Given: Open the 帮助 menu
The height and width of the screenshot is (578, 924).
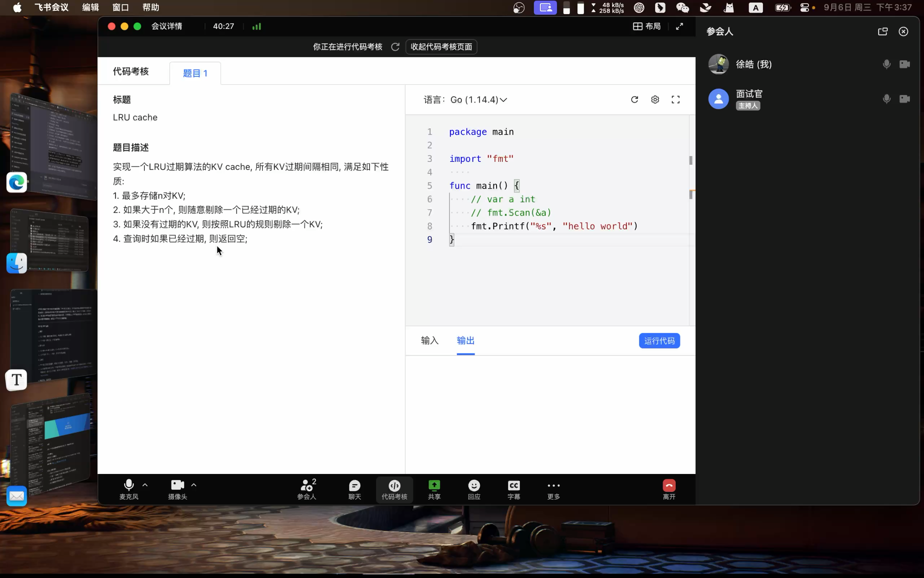Looking at the screenshot, I should [x=151, y=7].
